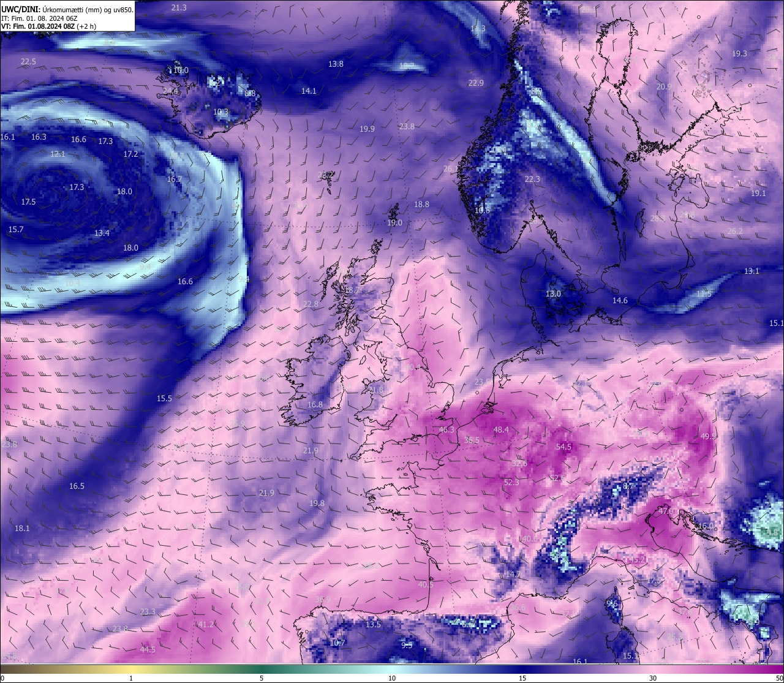Click the IT initial time 06Z line
The width and height of the screenshot is (784, 683).
[39, 18]
